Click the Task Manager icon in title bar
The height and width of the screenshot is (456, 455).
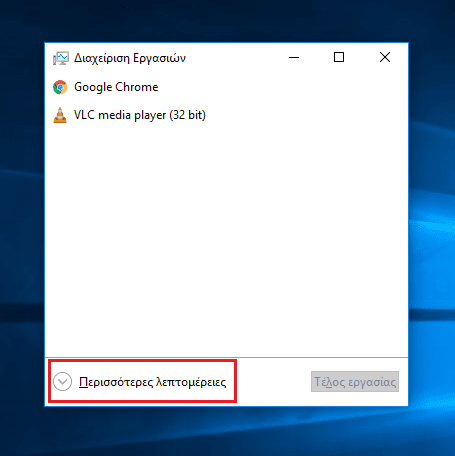(x=61, y=58)
